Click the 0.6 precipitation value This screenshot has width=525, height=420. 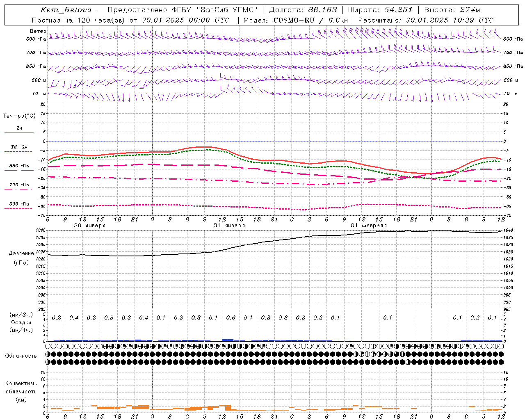point(231,318)
